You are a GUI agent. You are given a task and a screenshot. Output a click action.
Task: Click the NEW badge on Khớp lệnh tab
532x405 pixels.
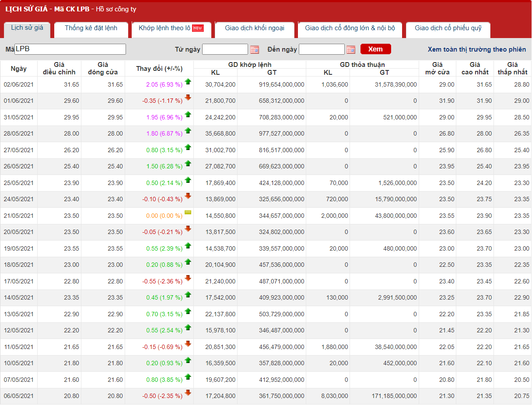(x=198, y=28)
